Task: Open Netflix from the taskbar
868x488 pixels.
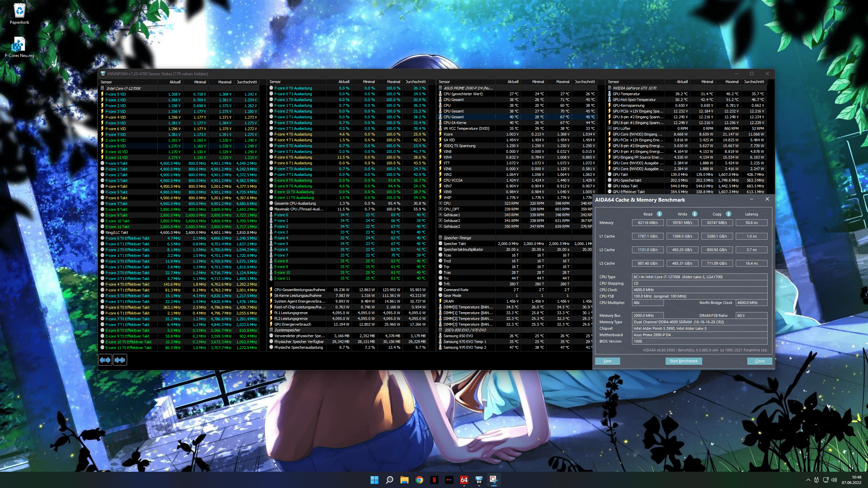Action: [434, 480]
